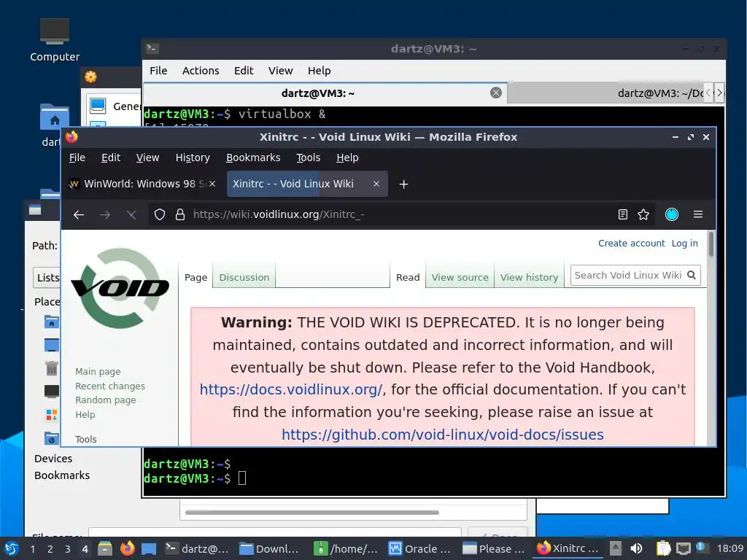Switch to virtual desktop 1

(x=32, y=549)
